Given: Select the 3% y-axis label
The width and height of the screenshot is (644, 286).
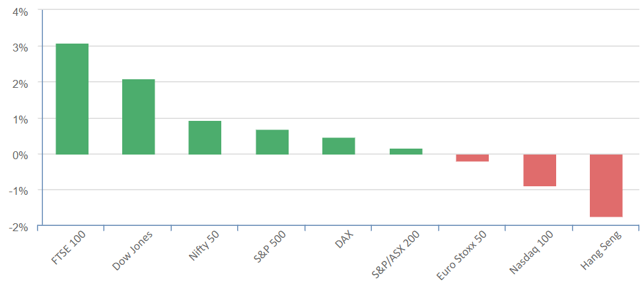Looking at the screenshot, I should [x=19, y=47].
